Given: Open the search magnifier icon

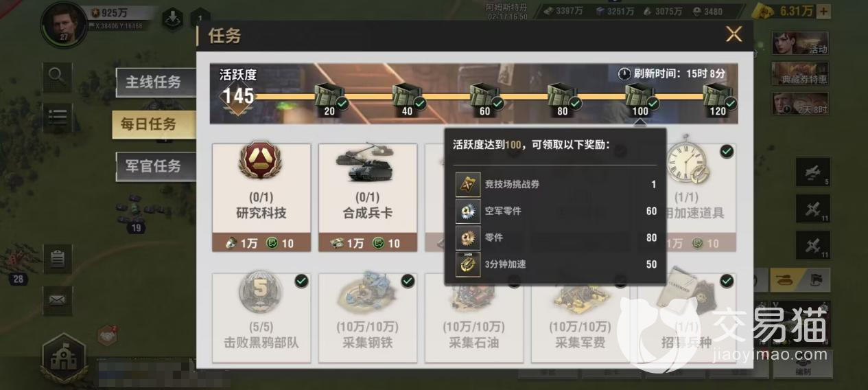Looking at the screenshot, I should [x=56, y=76].
